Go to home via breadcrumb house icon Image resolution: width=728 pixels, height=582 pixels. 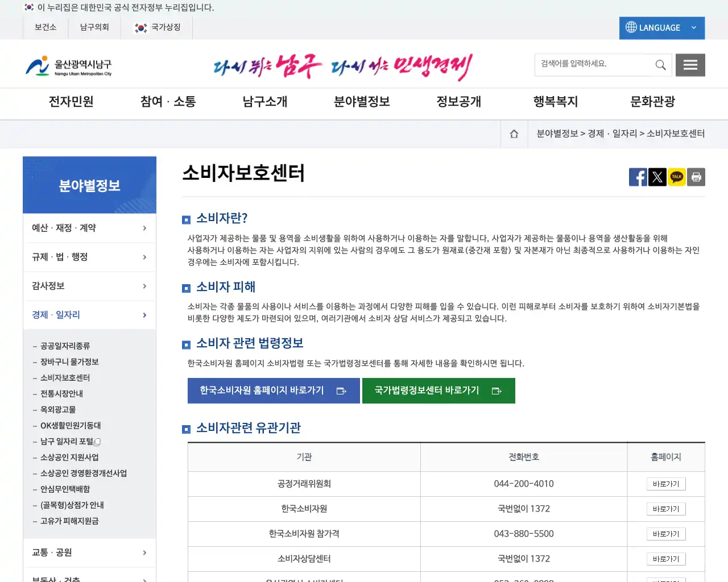(x=514, y=134)
